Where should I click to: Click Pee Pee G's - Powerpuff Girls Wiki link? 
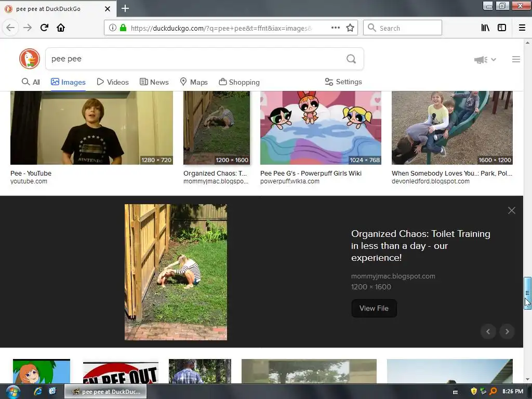tap(311, 174)
